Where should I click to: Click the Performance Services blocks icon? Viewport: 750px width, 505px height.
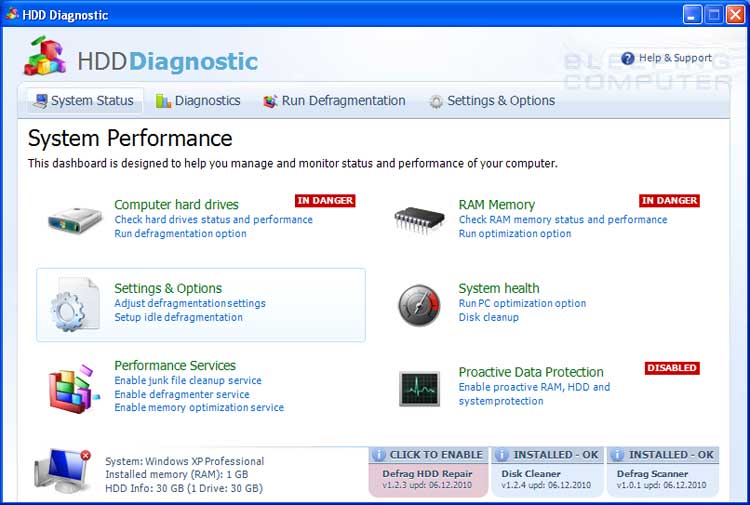[74, 389]
